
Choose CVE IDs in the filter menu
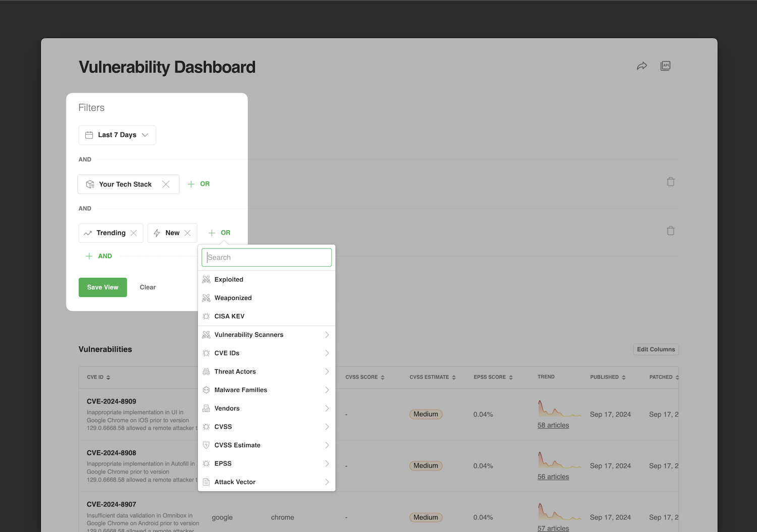pos(227,352)
